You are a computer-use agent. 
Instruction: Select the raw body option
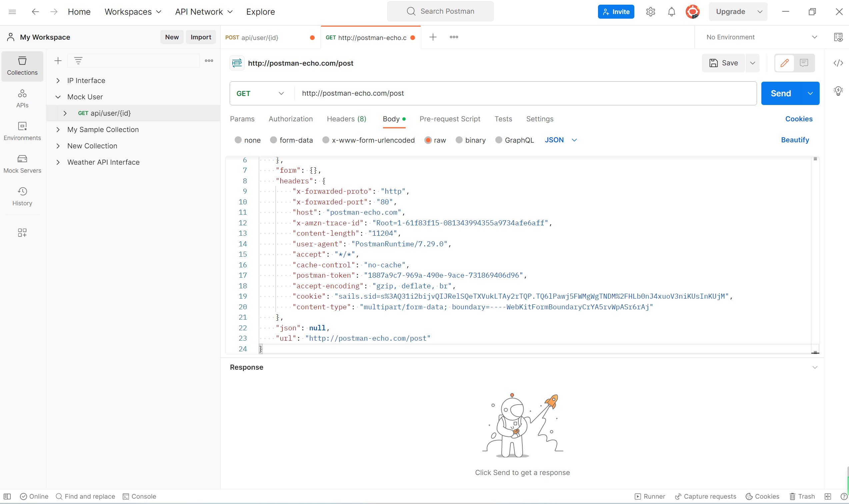pos(428,140)
